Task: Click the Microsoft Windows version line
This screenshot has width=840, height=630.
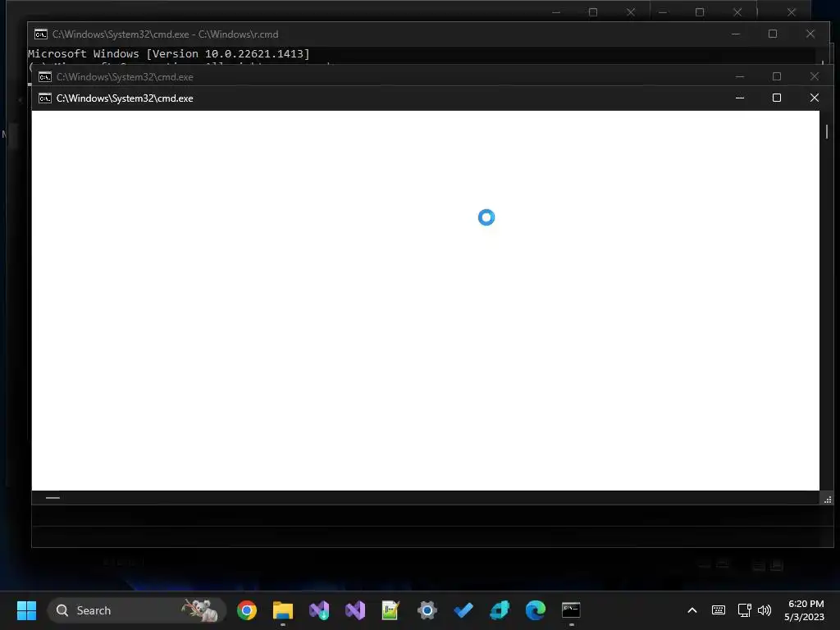Action: [x=169, y=53]
